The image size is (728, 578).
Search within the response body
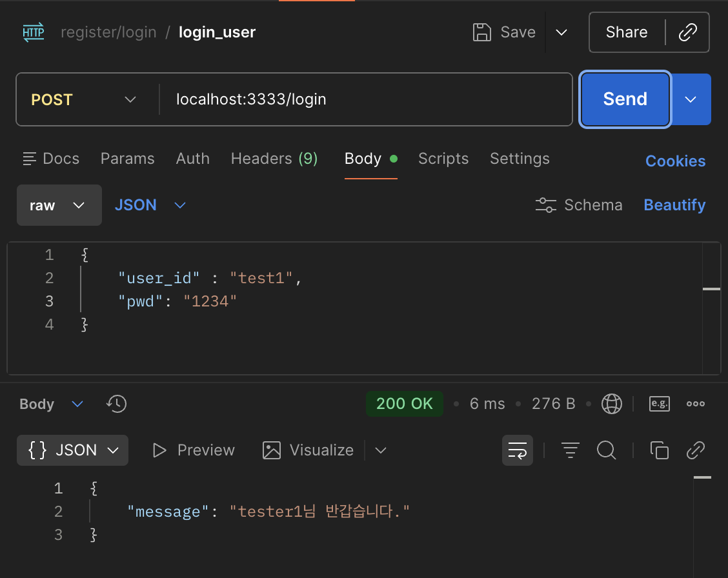pos(607,450)
